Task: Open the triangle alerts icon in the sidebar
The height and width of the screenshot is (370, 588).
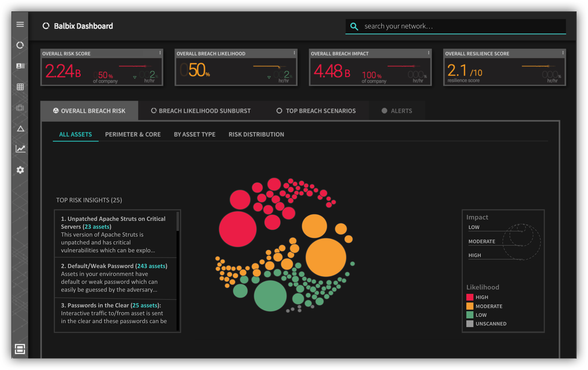Action: (x=20, y=129)
